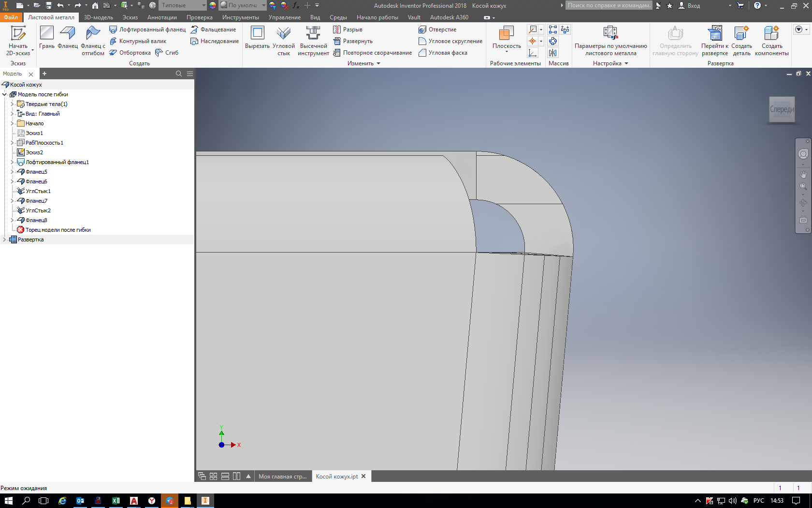Open sheet metal default parameters

(610, 40)
